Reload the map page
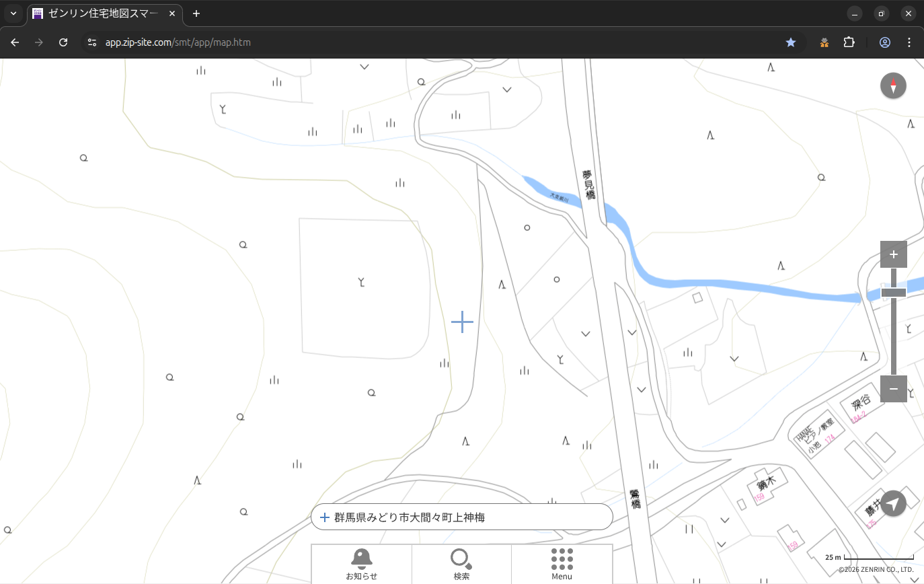924x584 pixels. click(x=63, y=42)
